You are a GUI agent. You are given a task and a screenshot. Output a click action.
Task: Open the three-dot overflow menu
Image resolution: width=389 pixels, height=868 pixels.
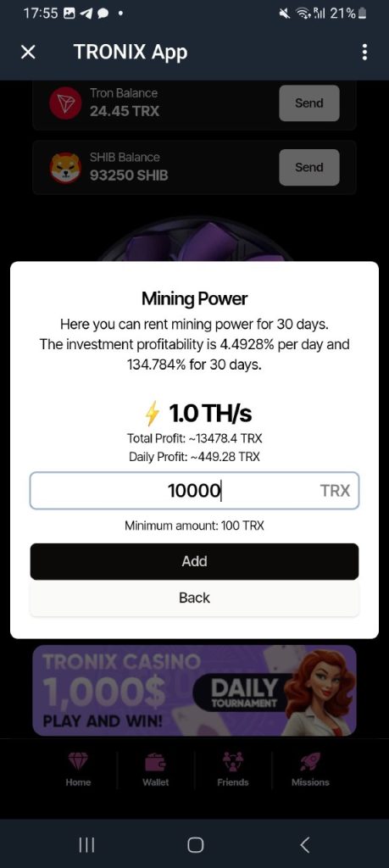[364, 52]
